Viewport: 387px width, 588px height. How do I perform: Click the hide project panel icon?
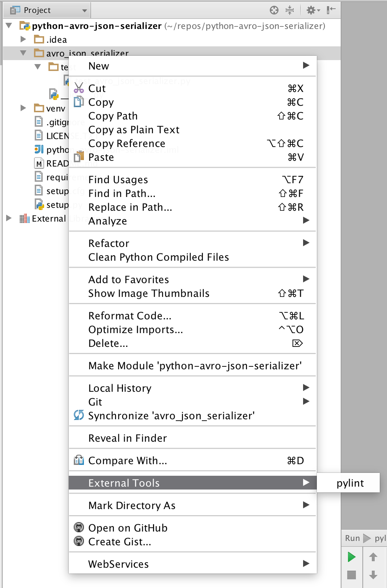click(331, 10)
